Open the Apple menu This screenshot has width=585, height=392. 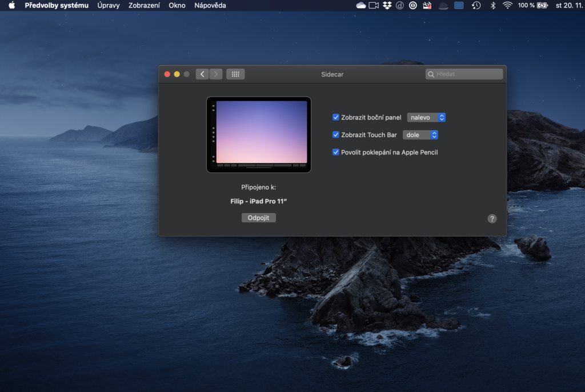pyautogui.click(x=12, y=5)
